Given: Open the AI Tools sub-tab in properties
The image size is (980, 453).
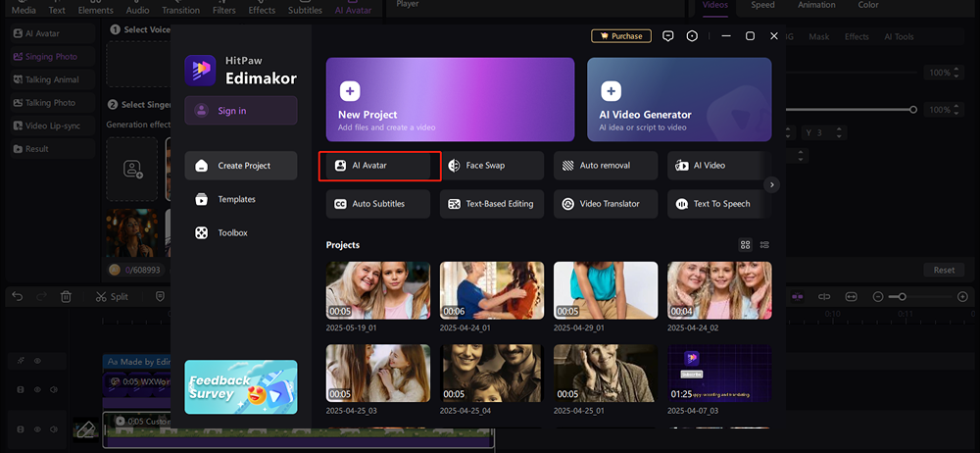Looking at the screenshot, I should point(899,37).
